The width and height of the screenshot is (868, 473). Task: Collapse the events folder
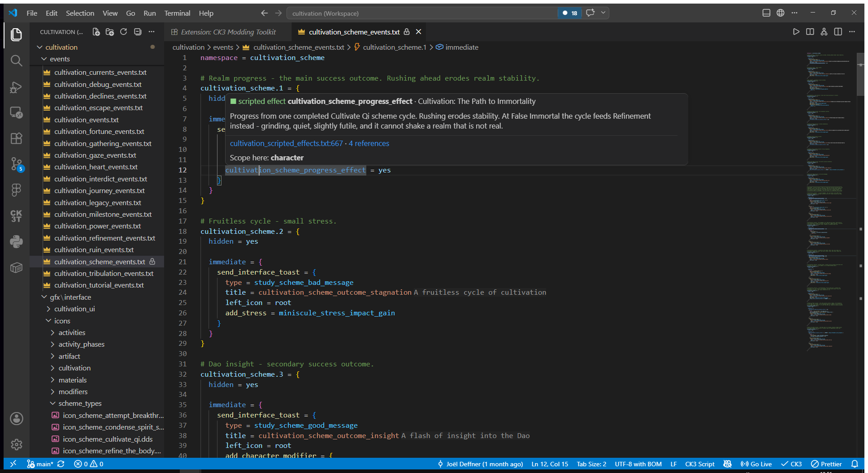point(60,59)
